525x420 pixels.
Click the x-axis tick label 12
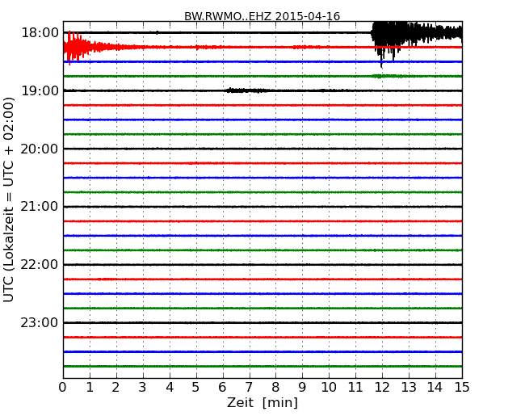(382, 388)
